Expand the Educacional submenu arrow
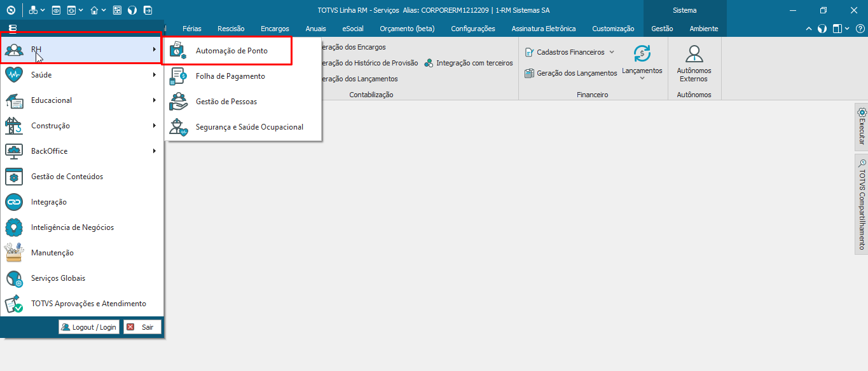The height and width of the screenshot is (371, 868). coord(155,100)
